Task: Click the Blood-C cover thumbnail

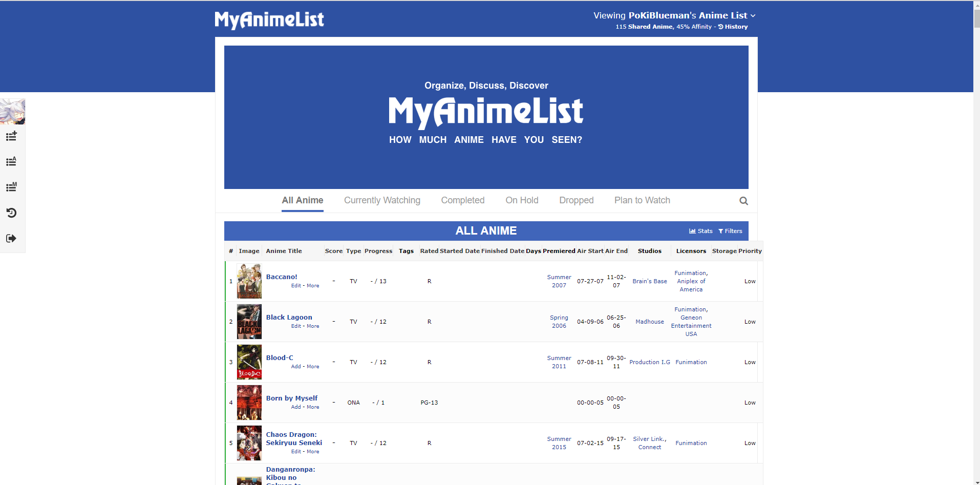Action: (249, 362)
